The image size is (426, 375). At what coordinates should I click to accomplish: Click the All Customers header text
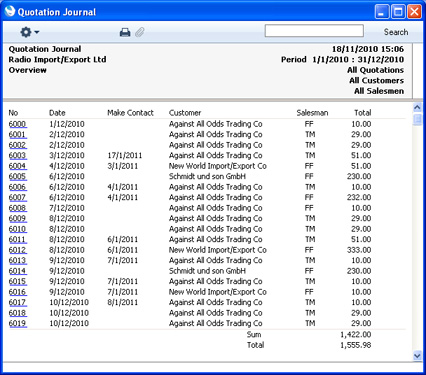[x=377, y=81]
